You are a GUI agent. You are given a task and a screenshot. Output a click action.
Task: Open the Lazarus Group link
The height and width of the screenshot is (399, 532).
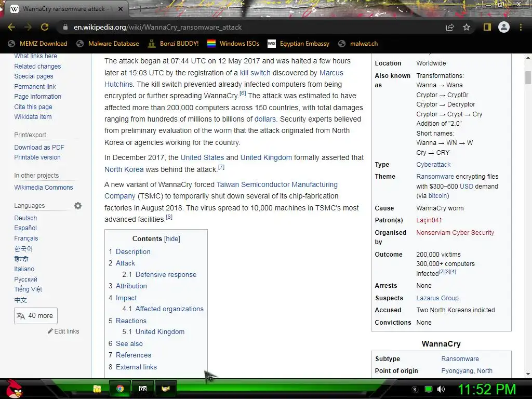tap(437, 298)
